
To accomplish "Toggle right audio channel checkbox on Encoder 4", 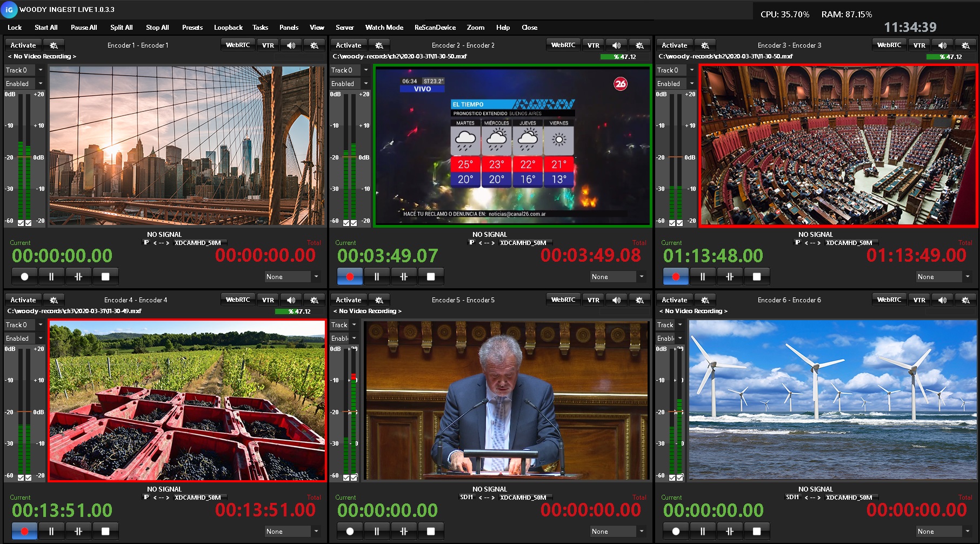I will click(x=29, y=477).
